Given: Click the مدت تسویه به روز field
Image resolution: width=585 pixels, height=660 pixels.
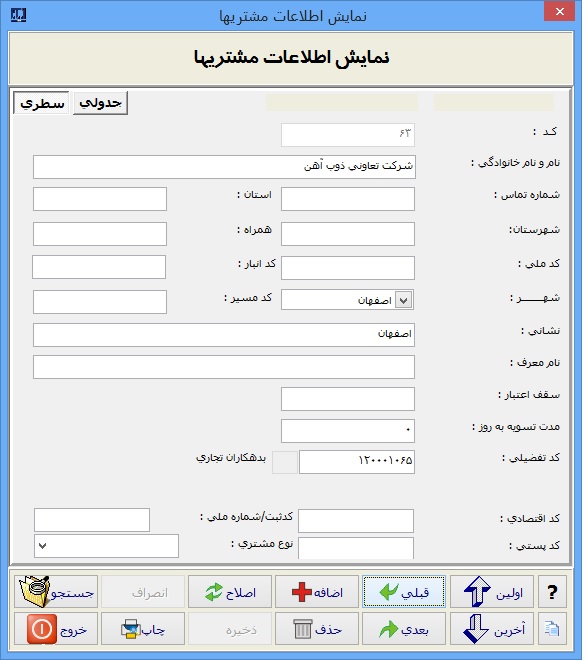Looking at the screenshot, I should [348, 431].
